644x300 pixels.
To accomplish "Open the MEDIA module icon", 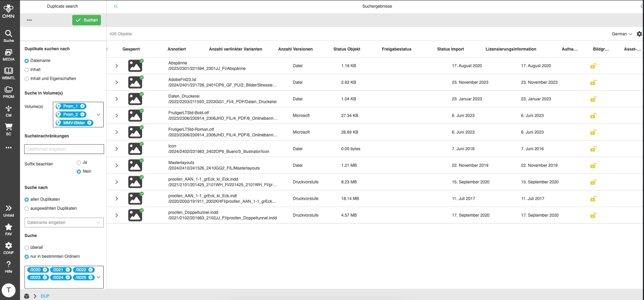I will [8, 55].
